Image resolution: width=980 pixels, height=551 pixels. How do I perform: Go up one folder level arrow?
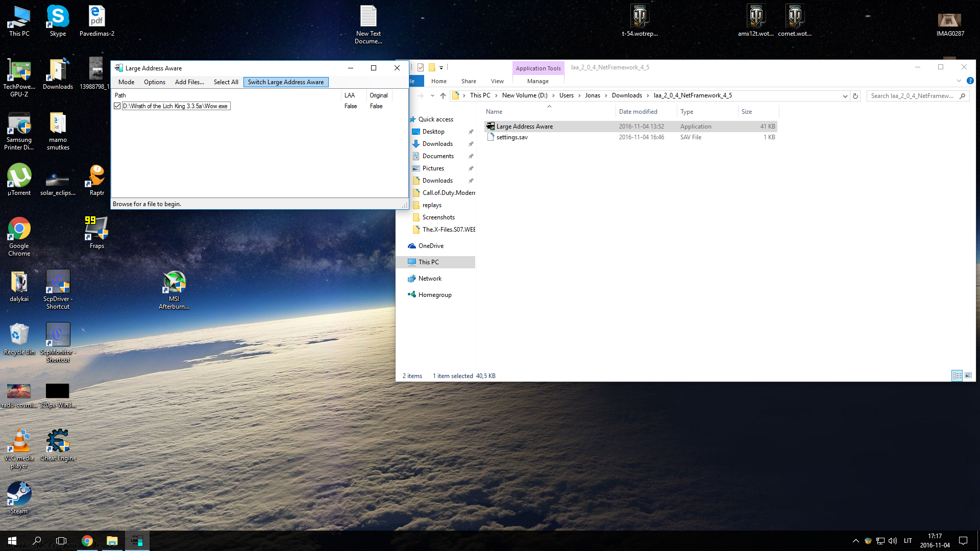pos(443,95)
